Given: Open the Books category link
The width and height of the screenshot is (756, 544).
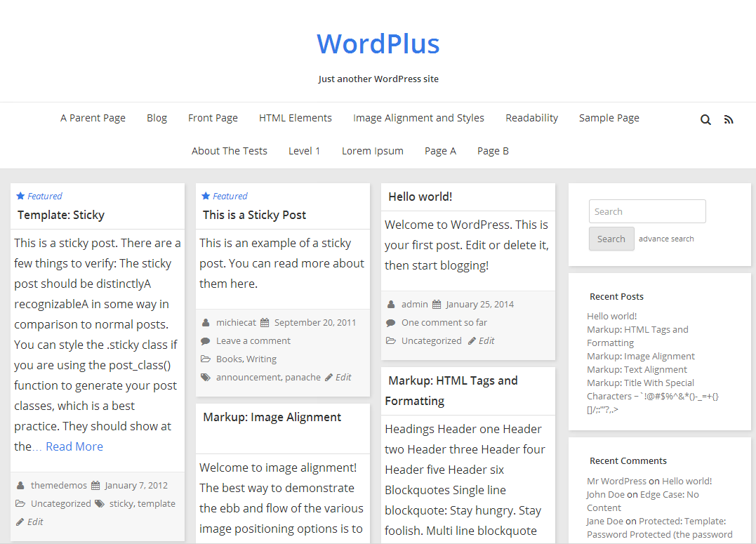Looking at the screenshot, I should [x=230, y=359].
